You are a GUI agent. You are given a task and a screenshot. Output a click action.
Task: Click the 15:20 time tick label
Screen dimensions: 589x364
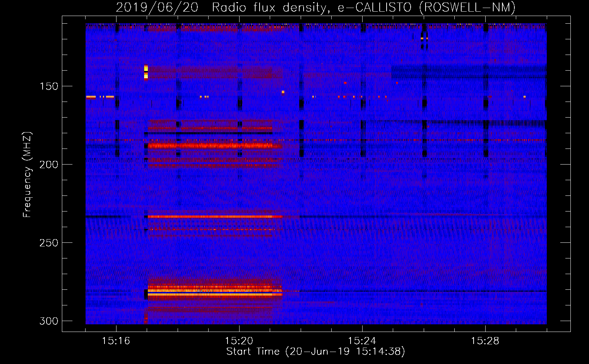[x=239, y=341]
